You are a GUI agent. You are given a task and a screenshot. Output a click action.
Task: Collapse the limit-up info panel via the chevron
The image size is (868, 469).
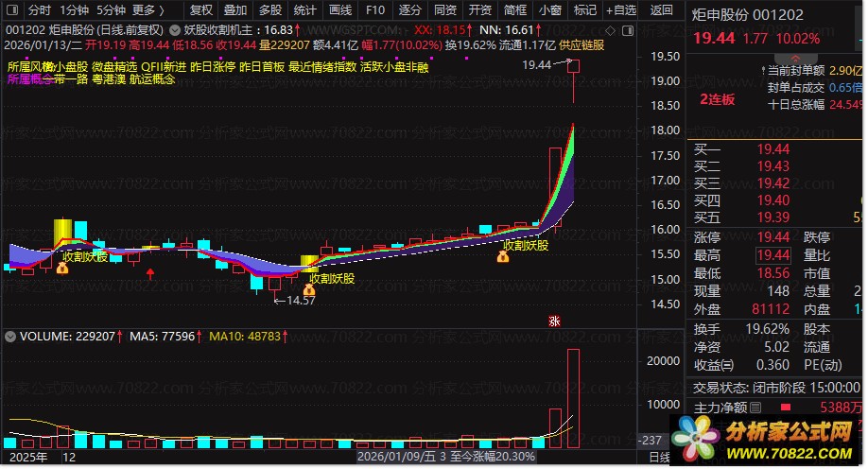click(x=795, y=58)
